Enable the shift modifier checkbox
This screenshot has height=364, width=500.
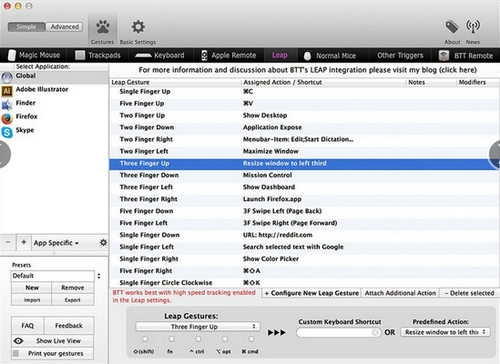coord(145,339)
